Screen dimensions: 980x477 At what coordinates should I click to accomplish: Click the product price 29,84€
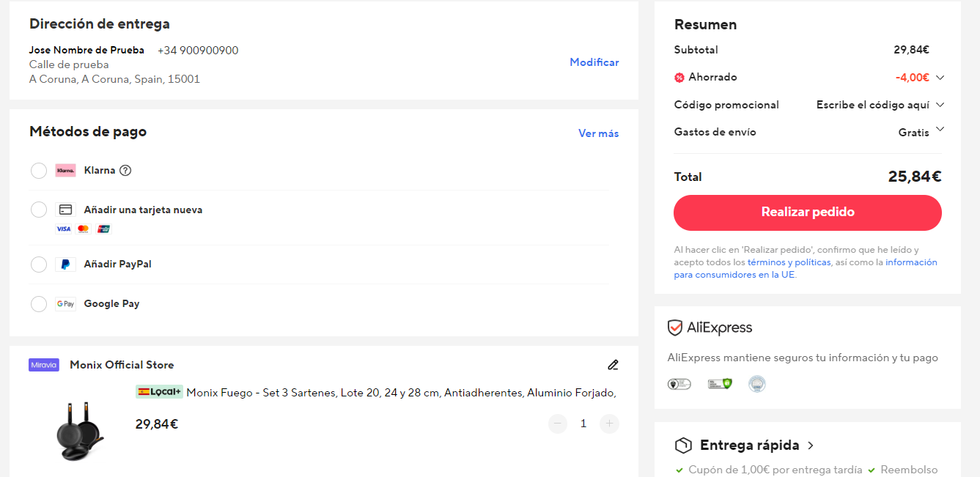157,424
